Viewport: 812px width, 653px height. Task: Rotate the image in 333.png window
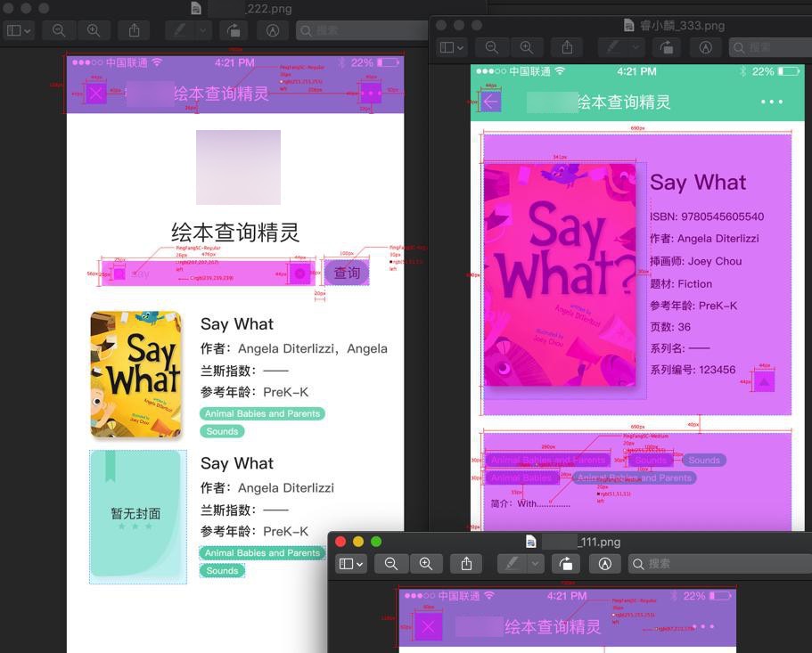point(667,47)
